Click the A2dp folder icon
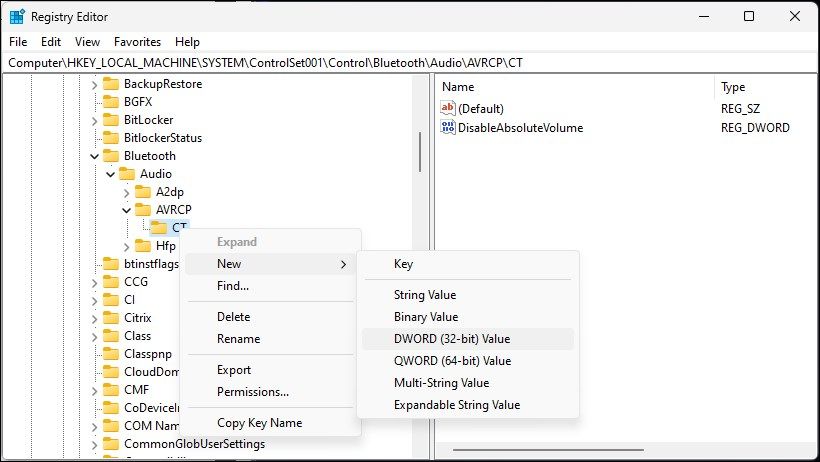820x462 pixels. click(143, 192)
